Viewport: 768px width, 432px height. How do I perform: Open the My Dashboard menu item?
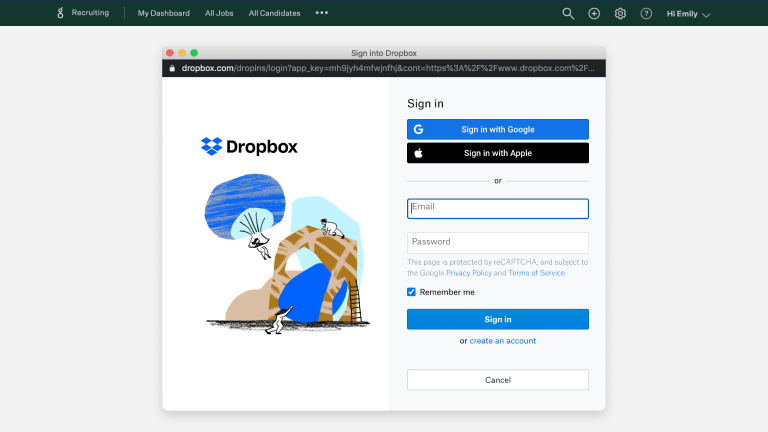pos(163,13)
